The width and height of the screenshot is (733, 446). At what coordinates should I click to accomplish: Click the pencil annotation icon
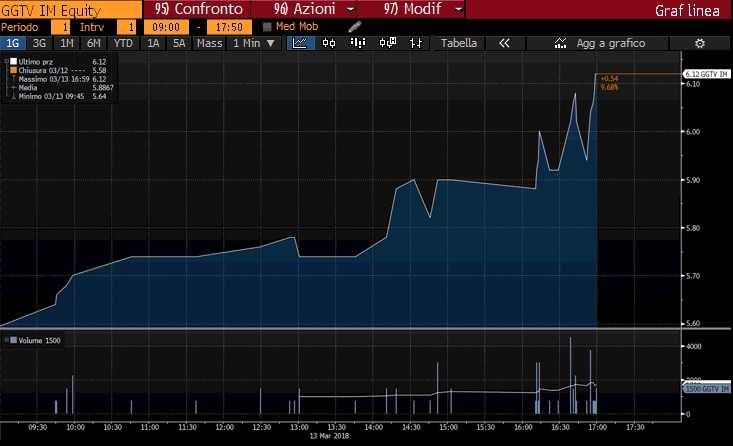354,25
